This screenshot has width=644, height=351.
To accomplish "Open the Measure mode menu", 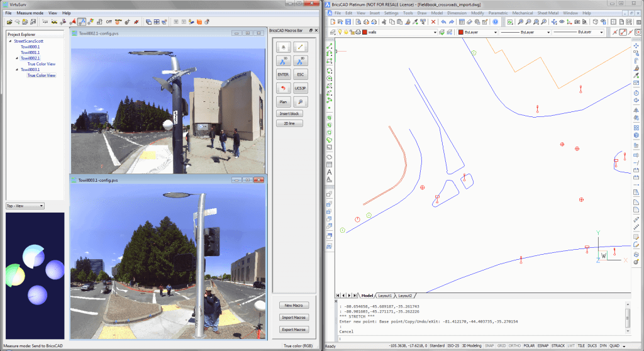I will (30, 13).
